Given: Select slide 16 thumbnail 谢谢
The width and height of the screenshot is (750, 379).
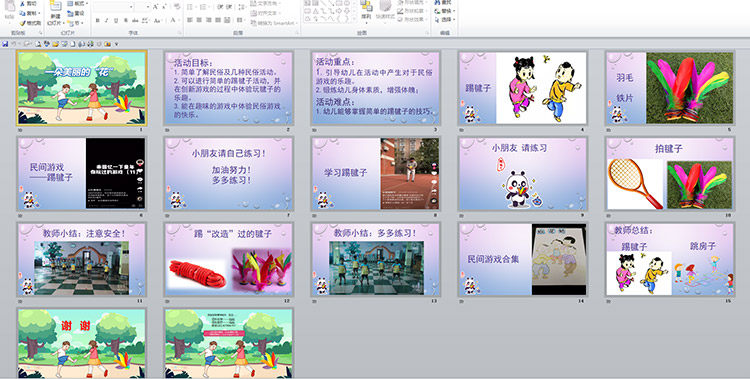Looking at the screenshot, I should click(x=82, y=344).
